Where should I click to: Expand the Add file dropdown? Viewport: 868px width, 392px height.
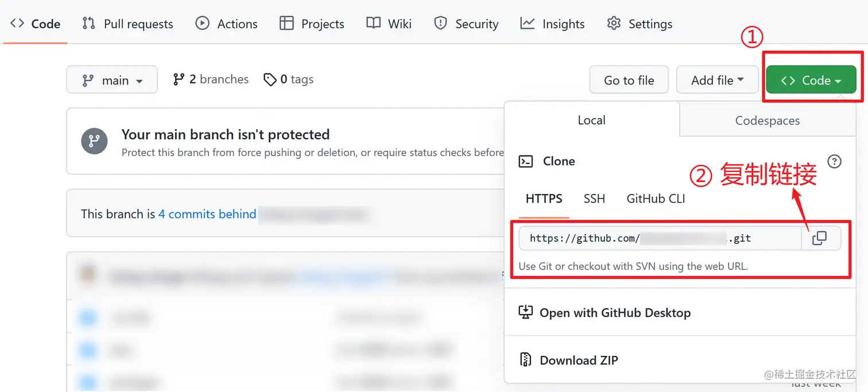[x=717, y=80]
